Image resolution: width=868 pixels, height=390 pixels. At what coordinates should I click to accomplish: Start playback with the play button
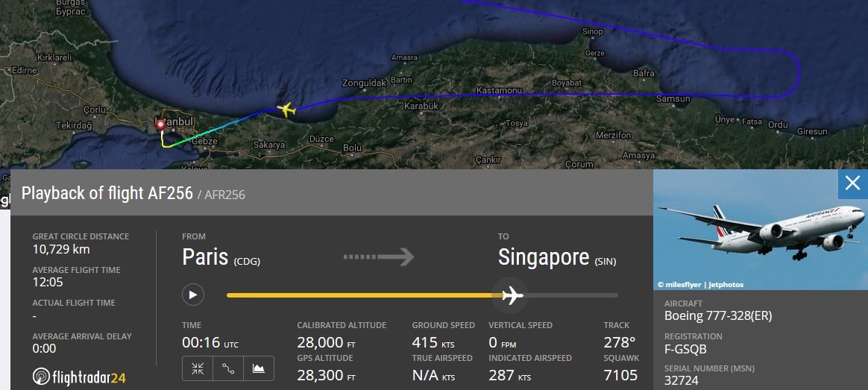click(193, 295)
